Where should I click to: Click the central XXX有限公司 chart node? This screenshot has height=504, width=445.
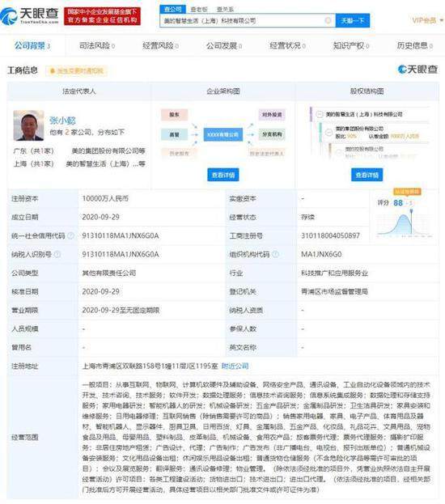222,134
